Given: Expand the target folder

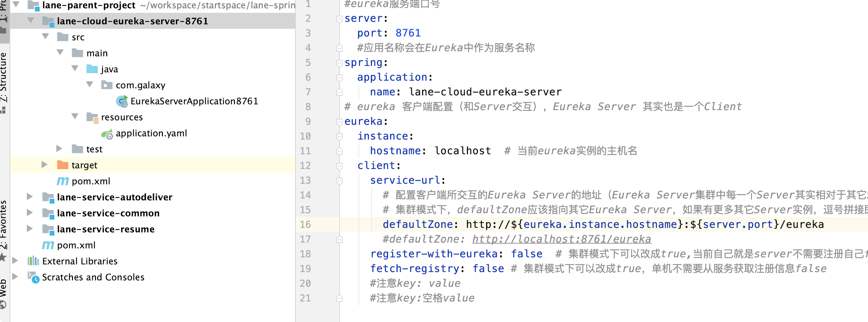Looking at the screenshot, I should tap(44, 165).
